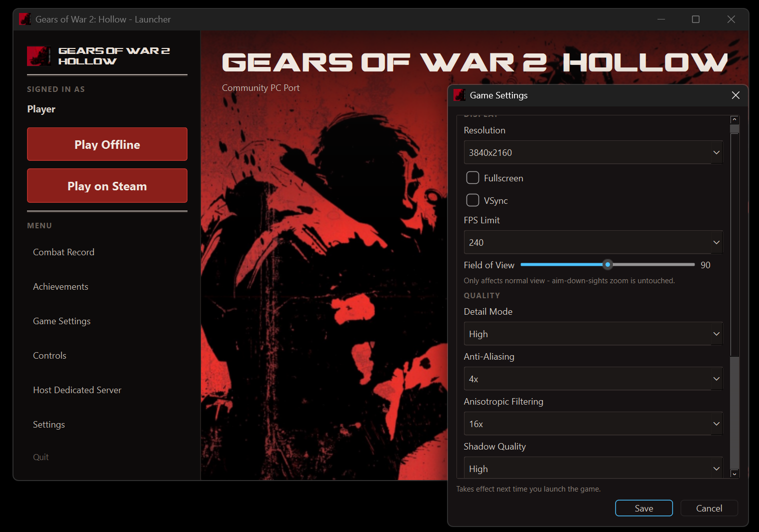
Task: Expand the Anti-Aliasing dropdown
Action: tap(593, 379)
